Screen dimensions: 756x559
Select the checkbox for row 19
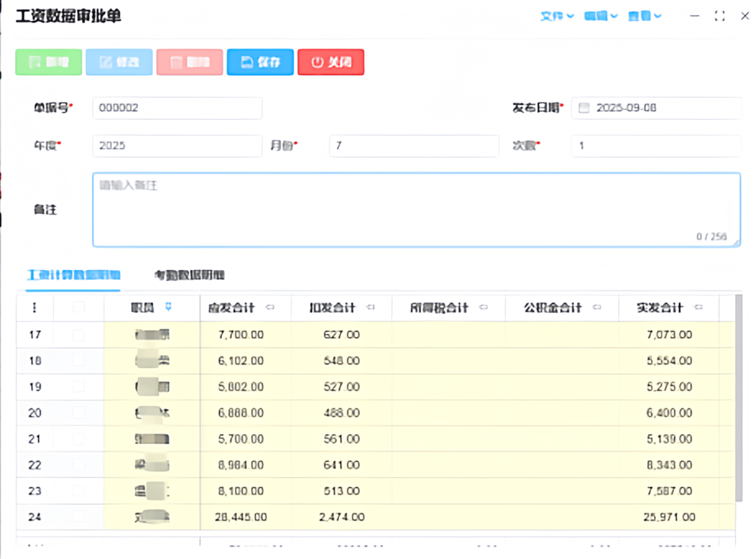click(x=78, y=387)
